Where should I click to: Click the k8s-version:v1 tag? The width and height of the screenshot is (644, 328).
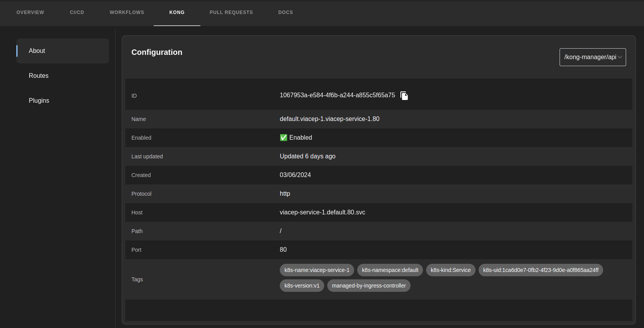click(302, 286)
